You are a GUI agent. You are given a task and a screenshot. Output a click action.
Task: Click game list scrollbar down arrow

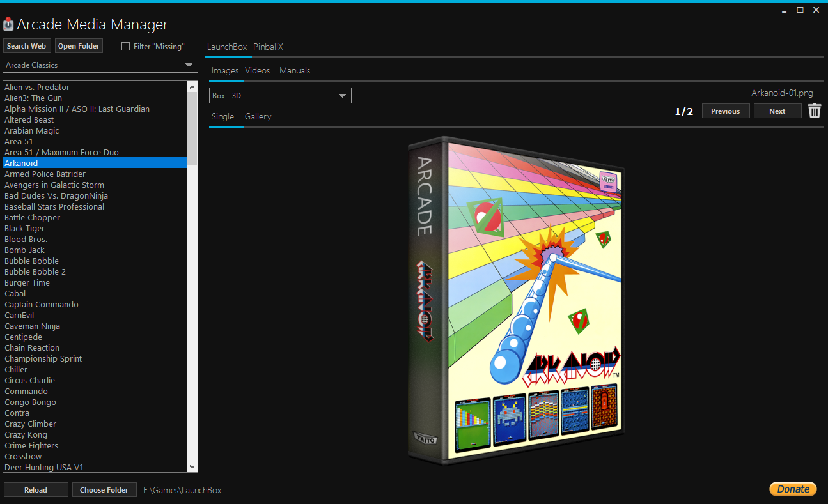192,468
